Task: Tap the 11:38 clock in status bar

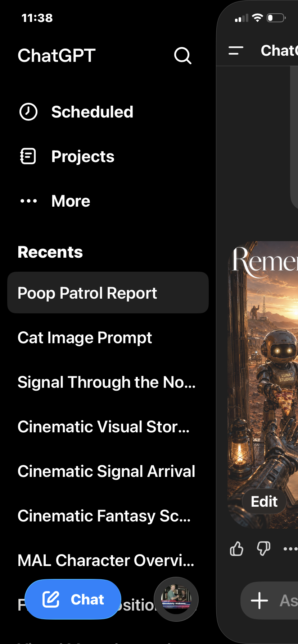Action: 37,18
